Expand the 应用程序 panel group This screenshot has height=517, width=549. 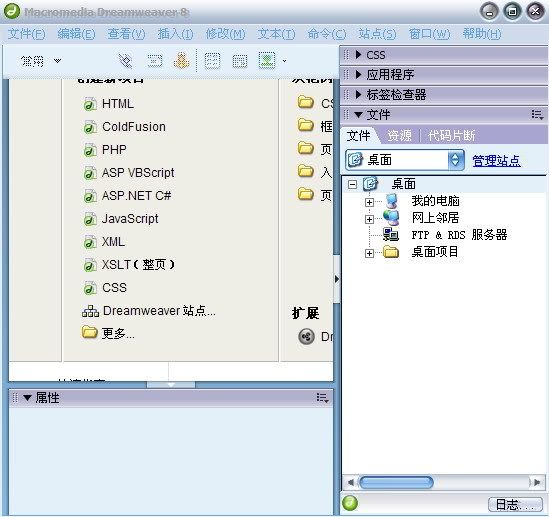tap(358, 74)
